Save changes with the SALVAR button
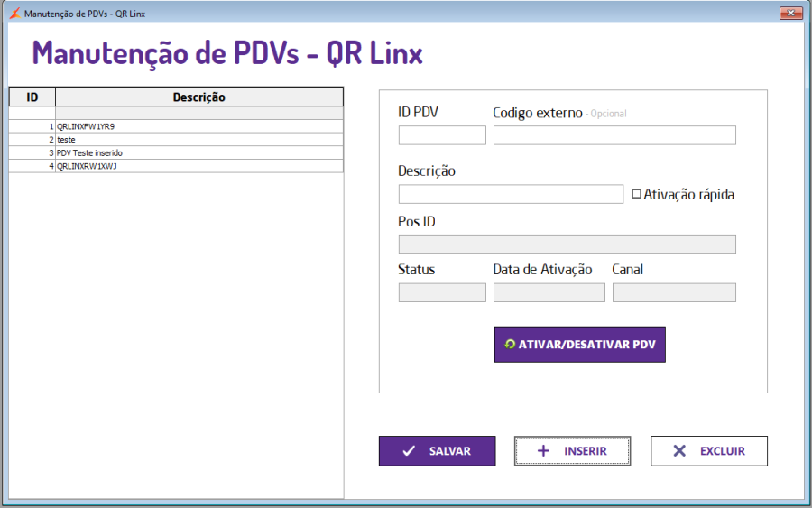Image resolution: width=812 pixels, height=508 pixels. coord(437,451)
